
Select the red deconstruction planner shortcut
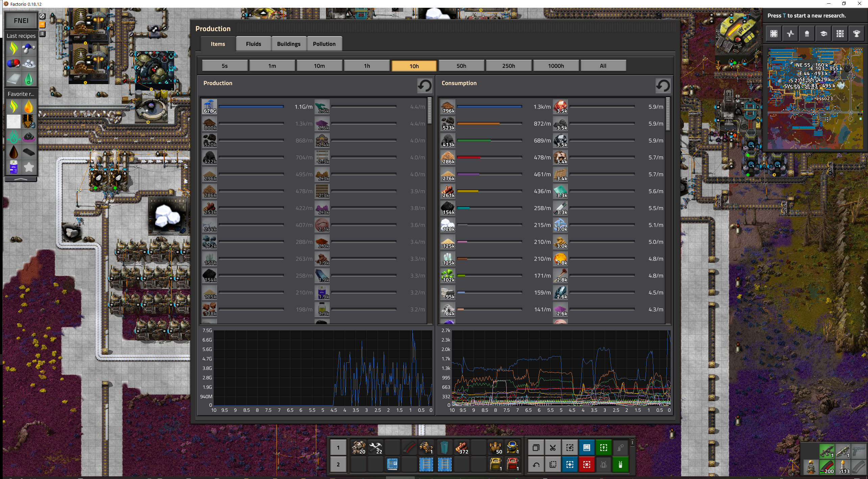pyautogui.click(x=587, y=465)
